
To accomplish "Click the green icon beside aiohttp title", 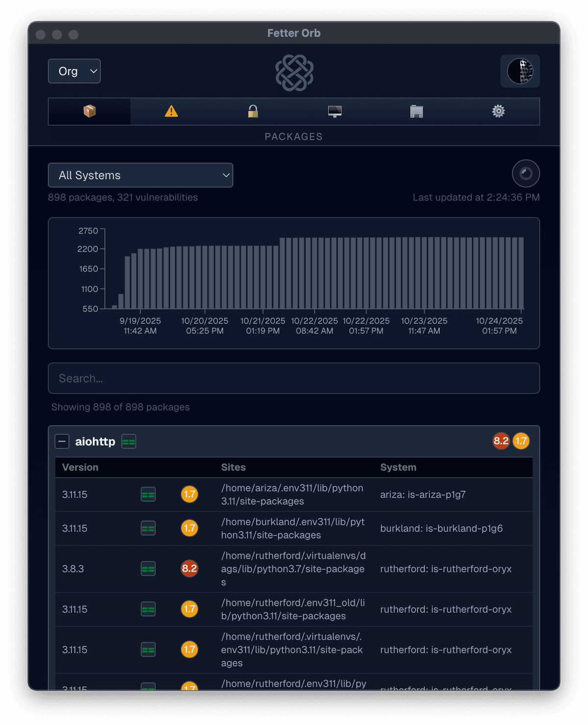I will [129, 441].
